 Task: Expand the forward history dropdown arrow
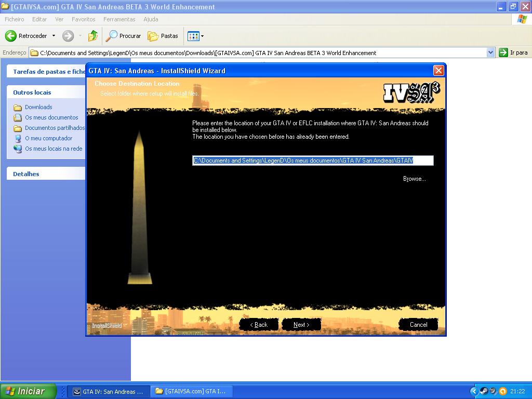click(x=80, y=36)
